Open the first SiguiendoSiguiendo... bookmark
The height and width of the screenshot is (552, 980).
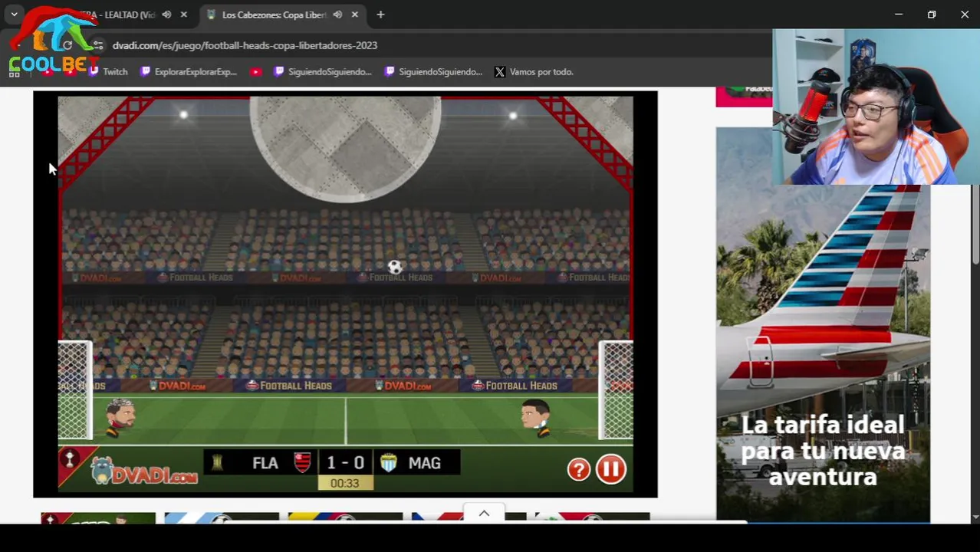tap(322, 71)
